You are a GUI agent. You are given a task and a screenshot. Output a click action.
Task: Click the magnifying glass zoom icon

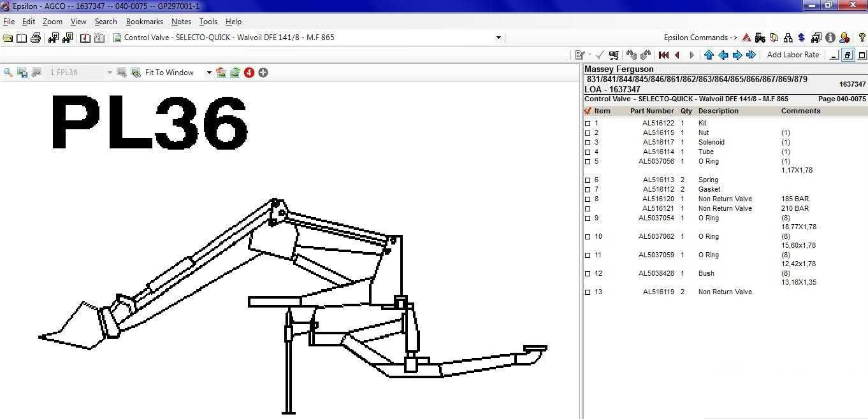tap(8, 73)
